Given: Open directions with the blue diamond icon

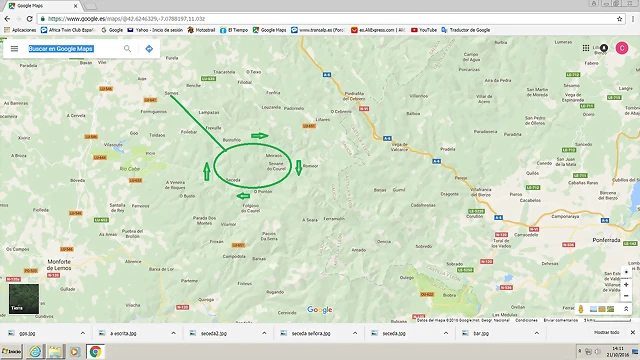Looking at the screenshot, I should coord(149,49).
